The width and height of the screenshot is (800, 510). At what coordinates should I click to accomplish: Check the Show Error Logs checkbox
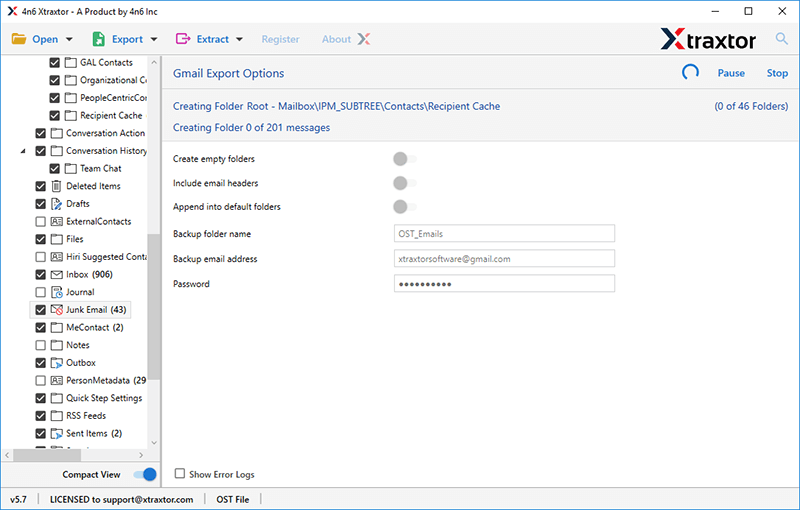[180, 474]
